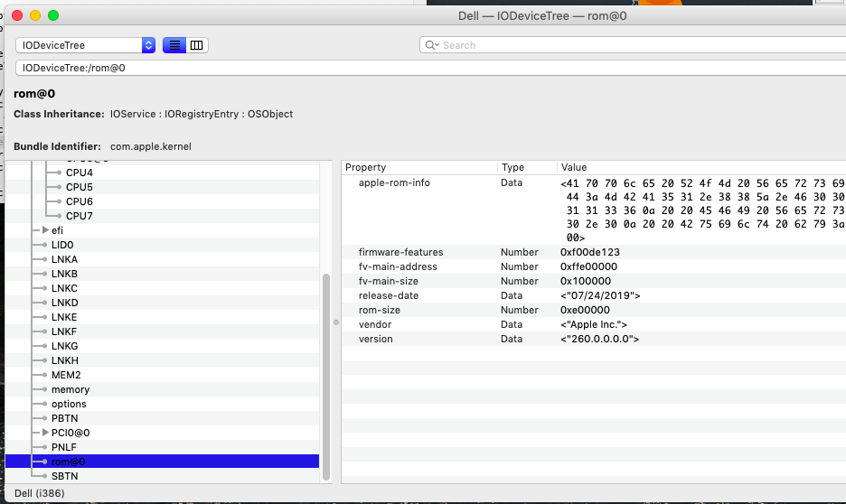Select CPU4 in the device tree
846x504 pixels.
80,173
